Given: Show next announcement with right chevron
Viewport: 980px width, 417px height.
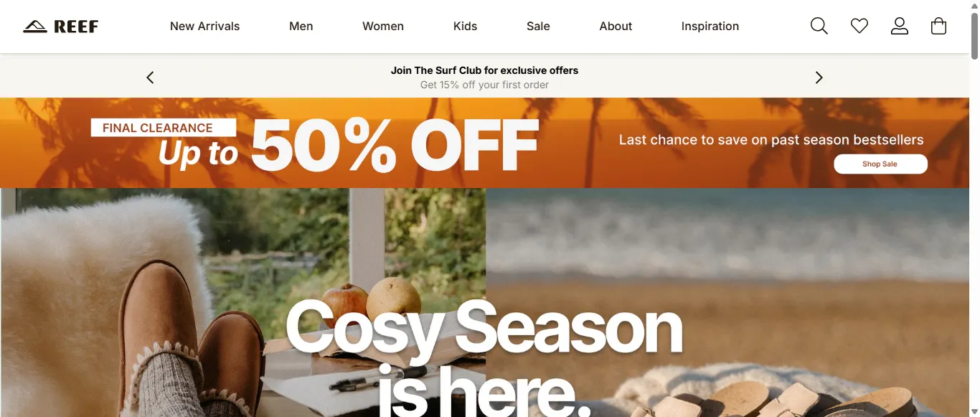Looking at the screenshot, I should [819, 78].
